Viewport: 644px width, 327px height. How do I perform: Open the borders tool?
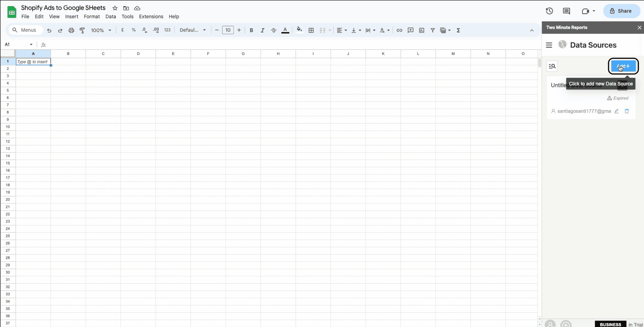pyautogui.click(x=311, y=30)
